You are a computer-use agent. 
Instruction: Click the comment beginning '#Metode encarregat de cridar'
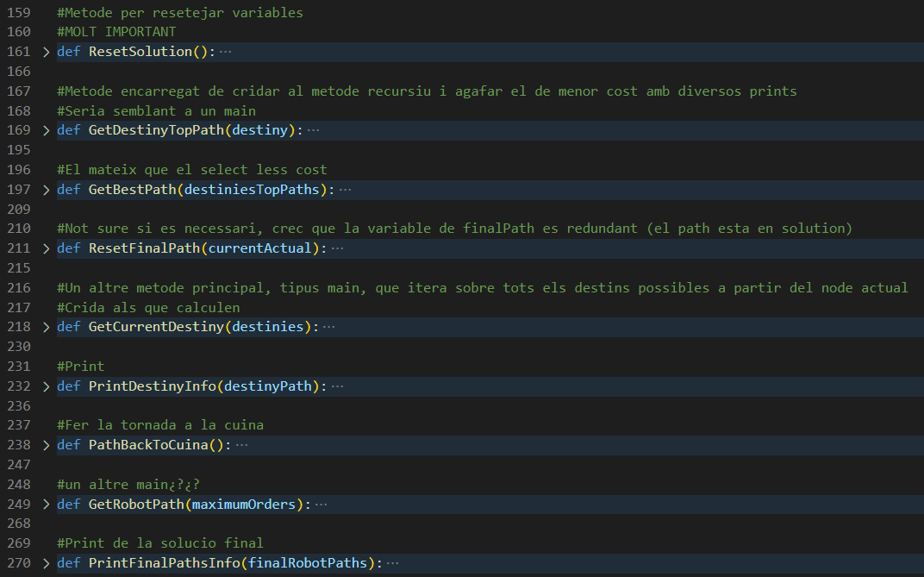(x=427, y=91)
